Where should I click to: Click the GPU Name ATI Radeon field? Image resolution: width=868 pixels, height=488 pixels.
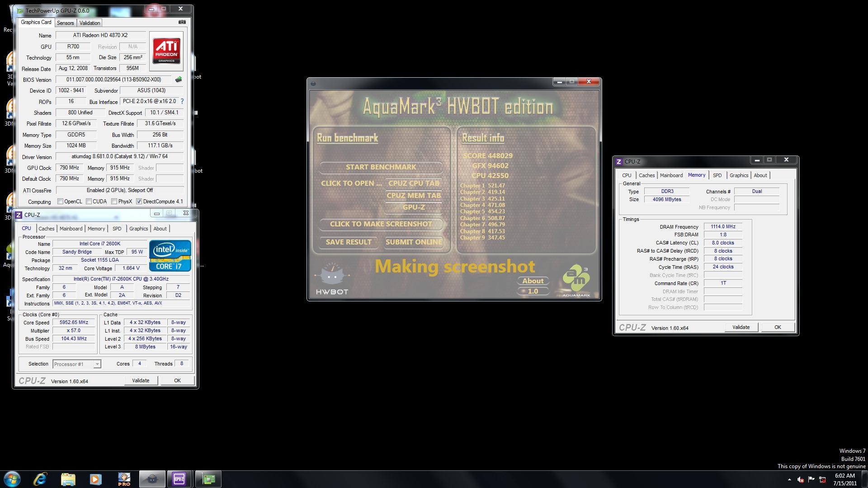tap(100, 35)
